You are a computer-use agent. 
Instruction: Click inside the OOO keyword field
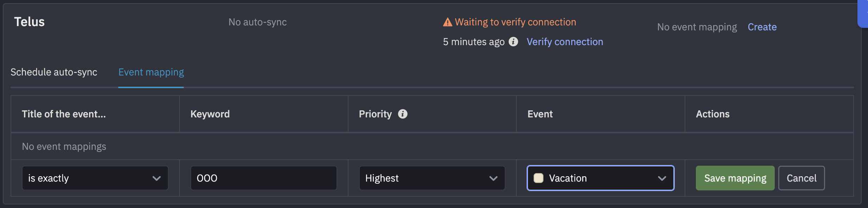click(x=263, y=178)
